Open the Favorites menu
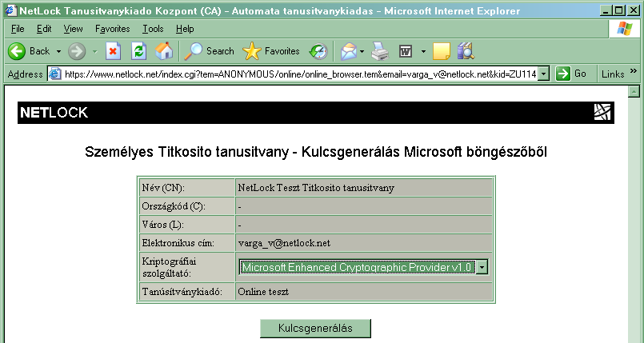The height and width of the screenshot is (343, 644). [113, 29]
